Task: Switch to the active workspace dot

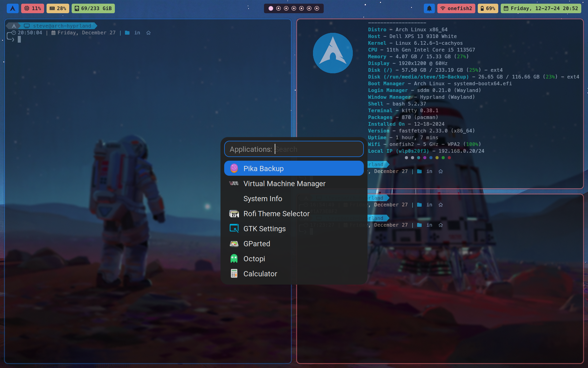Action: coord(271,8)
